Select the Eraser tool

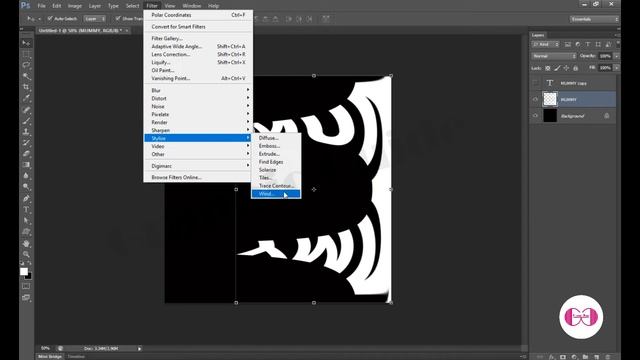pos(26,154)
